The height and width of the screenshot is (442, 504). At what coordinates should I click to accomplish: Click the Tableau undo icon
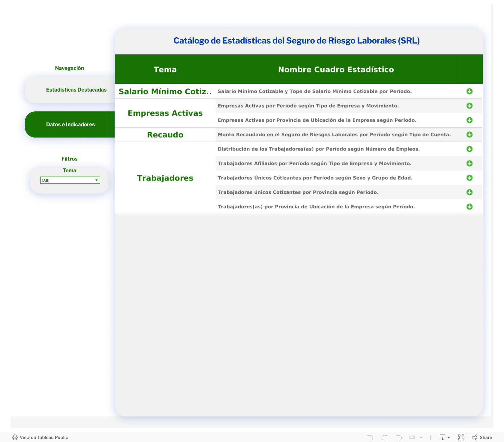tap(370, 437)
